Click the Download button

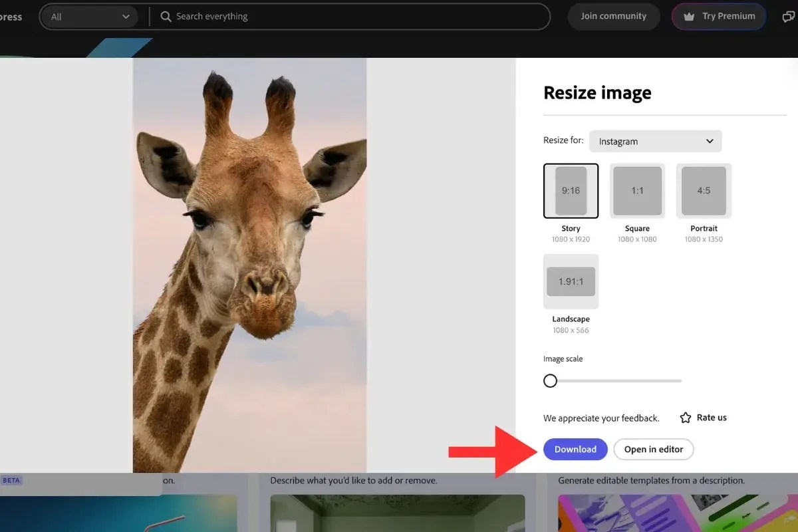575,449
